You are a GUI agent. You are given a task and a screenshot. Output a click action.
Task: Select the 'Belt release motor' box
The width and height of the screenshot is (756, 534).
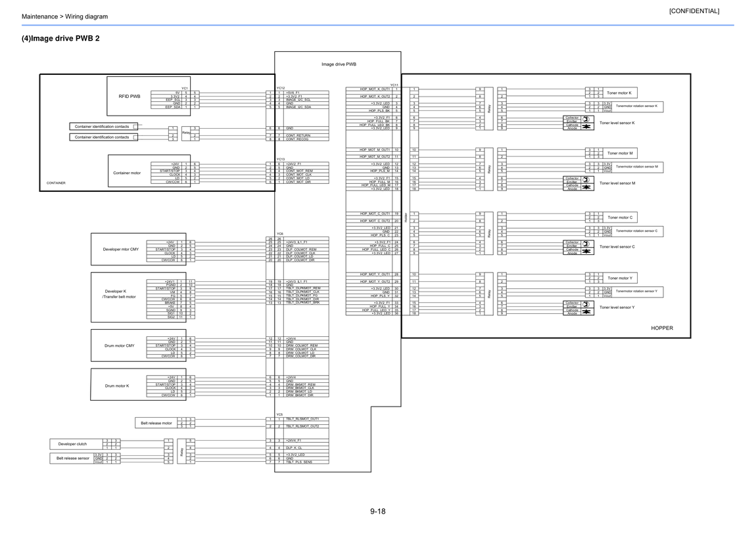(x=156, y=423)
